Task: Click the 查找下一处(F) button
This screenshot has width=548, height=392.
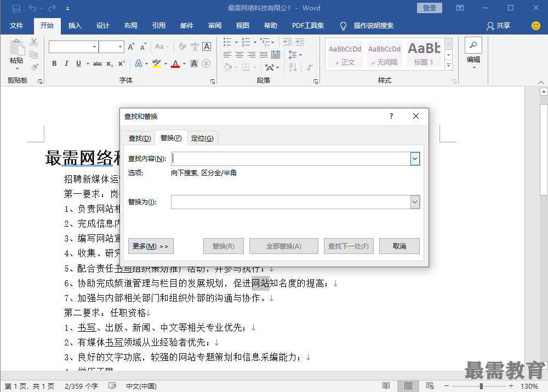Action: click(x=349, y=246)
